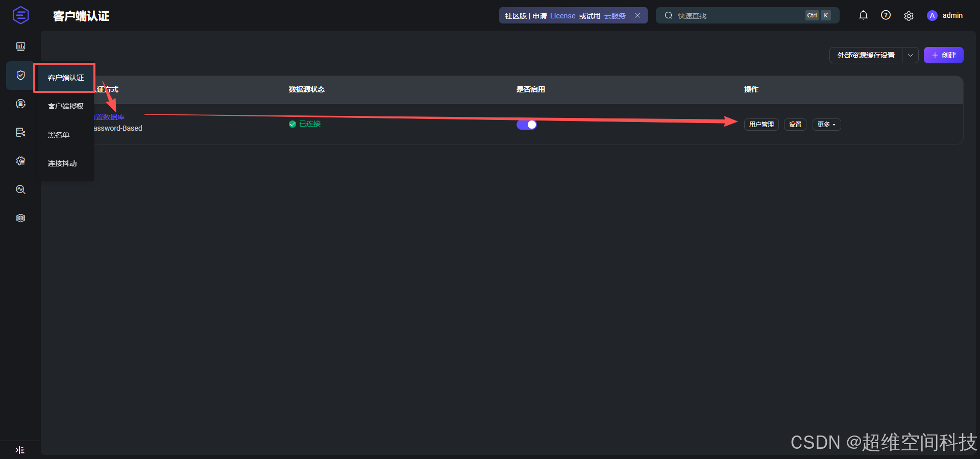Disable the built-in database authenticator switch
The image size is (980, 459).
(x=526, y=125)
